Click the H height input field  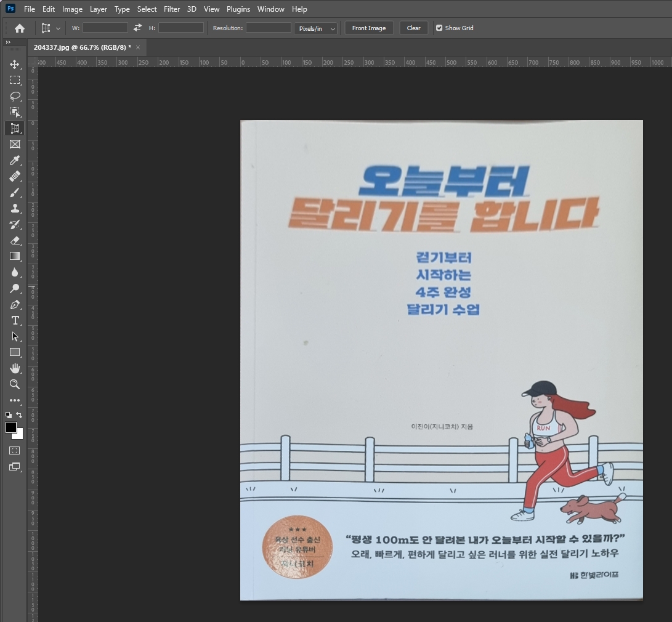[x=181, y=28]
